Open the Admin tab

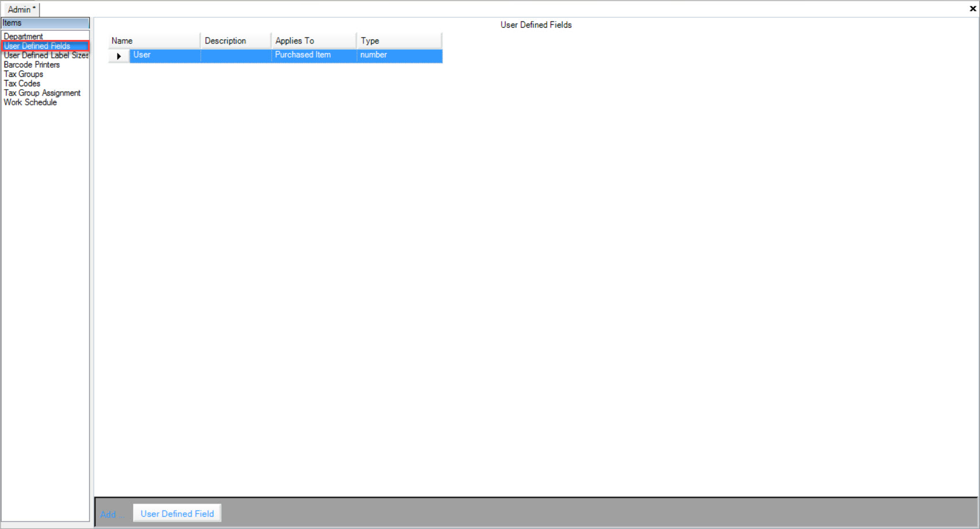pyautogui.click(x=21, y=9)
